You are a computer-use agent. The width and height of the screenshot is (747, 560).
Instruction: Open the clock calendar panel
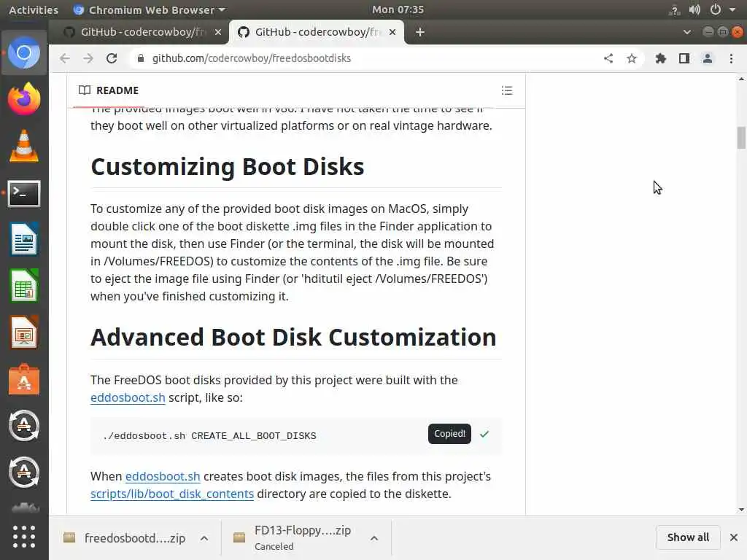point(398,9)
